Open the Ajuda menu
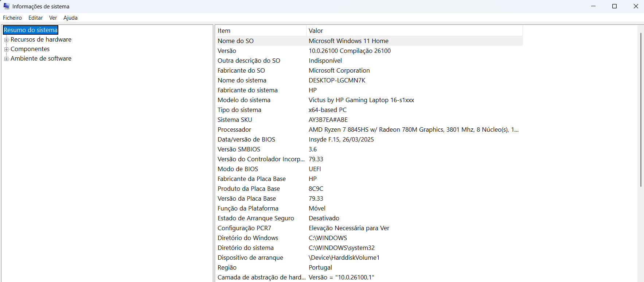This screenshot has width=644, height=282. coord(70,18)
